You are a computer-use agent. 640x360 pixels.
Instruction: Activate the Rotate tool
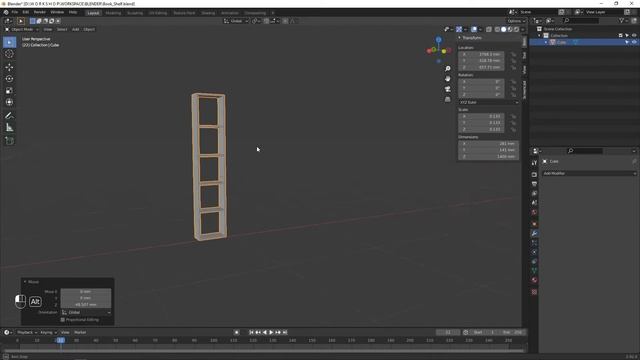9,79
